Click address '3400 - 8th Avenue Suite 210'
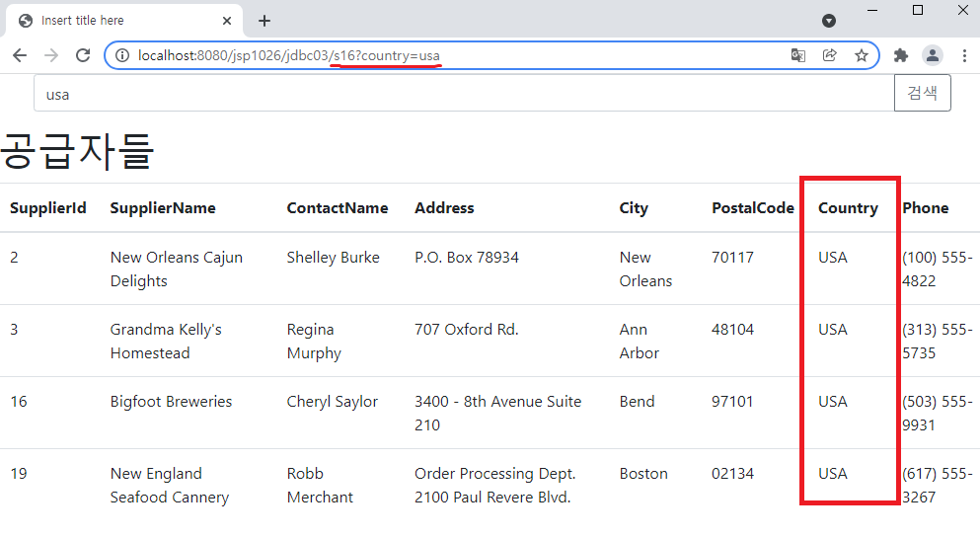The height and width of the screenshot is (538, 980). click(498, 413)
